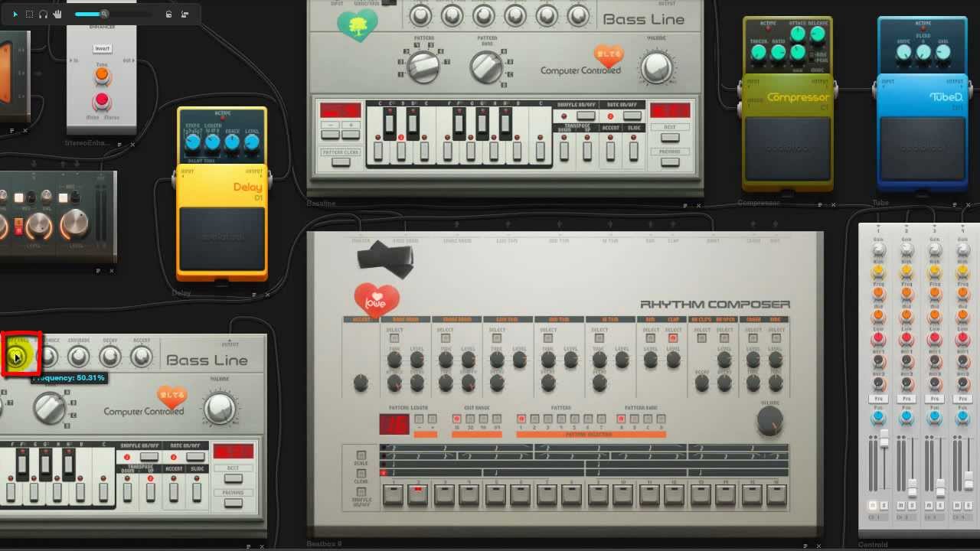Mute channel 1 on Centroid mixer

pyautogui.click(x=872, y=506)
